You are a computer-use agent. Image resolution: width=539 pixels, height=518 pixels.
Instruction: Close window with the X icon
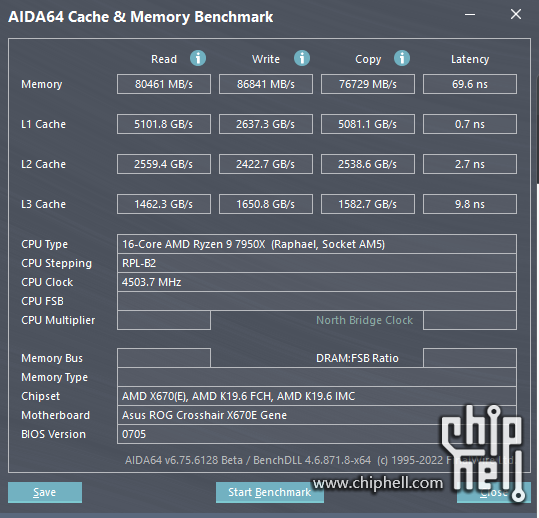[x=516, y=14]
